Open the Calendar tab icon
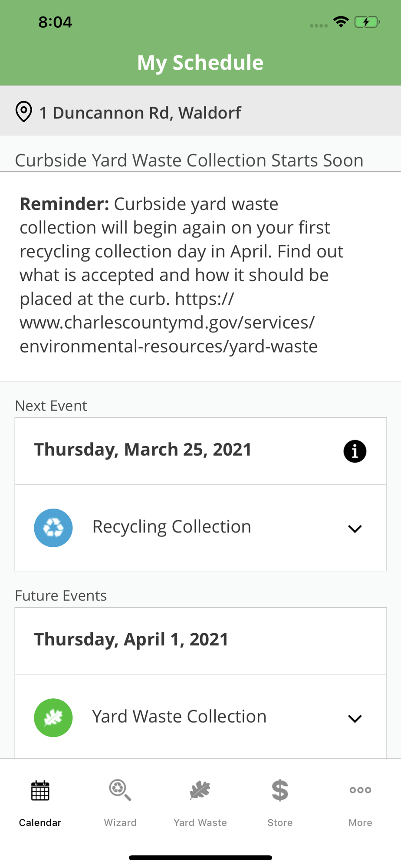The image size is (401, 868). (x=40, y=790)
